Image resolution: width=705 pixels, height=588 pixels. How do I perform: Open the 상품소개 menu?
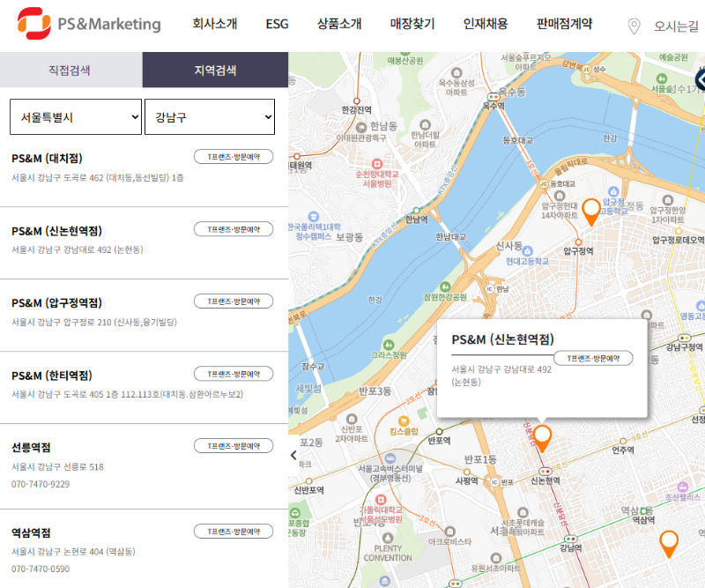[x=339, y=24]
